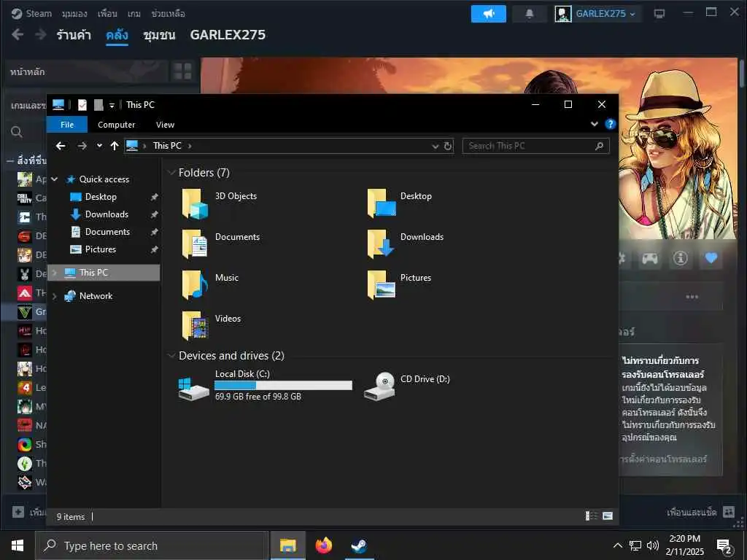Viewport: 747px width, 560px height.
Task: Open Customize Quick Access Toolbar dropdown
Action: pos(112,105)
